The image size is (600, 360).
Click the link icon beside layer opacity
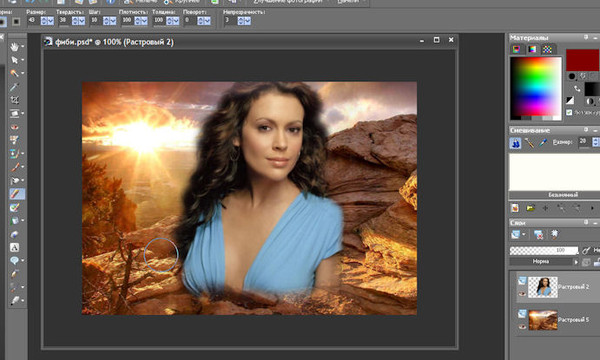tap(586, 251)
